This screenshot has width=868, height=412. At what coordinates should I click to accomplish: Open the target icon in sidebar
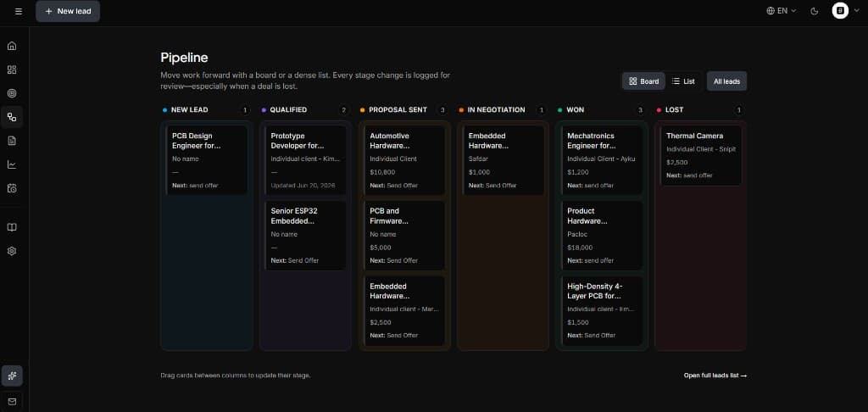[x=12, y=93]
